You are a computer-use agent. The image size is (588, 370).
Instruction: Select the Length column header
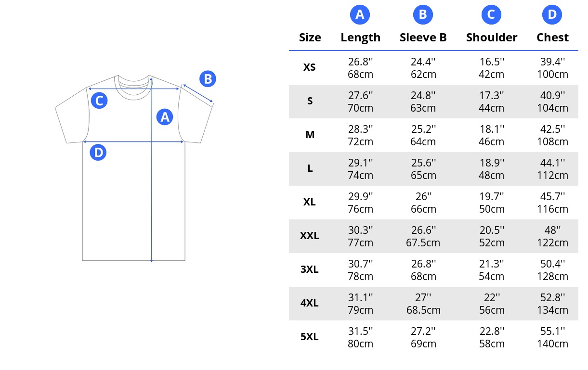coord(360,38)
